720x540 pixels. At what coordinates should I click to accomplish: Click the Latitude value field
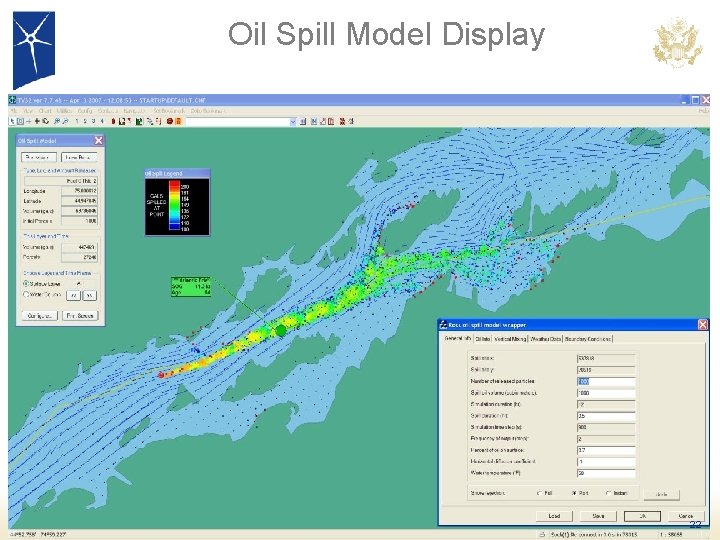tap(79, 201)
